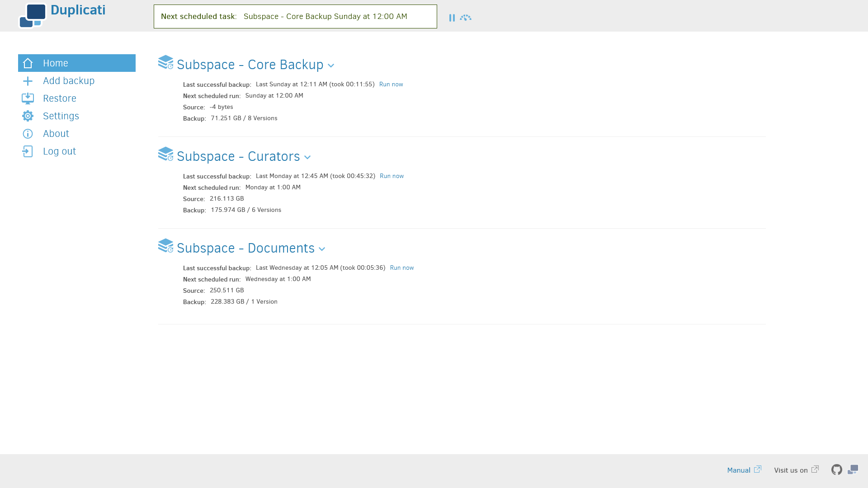Click the Subspace - Curators stack icon
The image size is (868, 488).
click(x=166, y=154)
